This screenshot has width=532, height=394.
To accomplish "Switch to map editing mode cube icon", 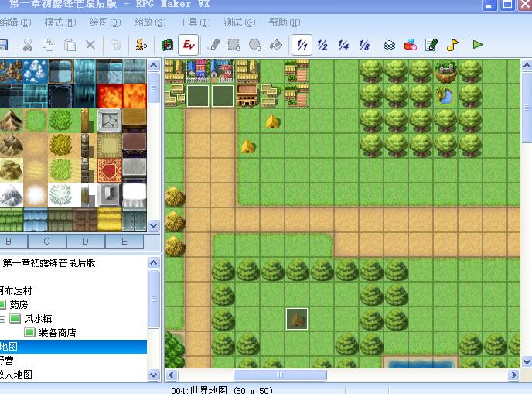I will tap(167, 45).
